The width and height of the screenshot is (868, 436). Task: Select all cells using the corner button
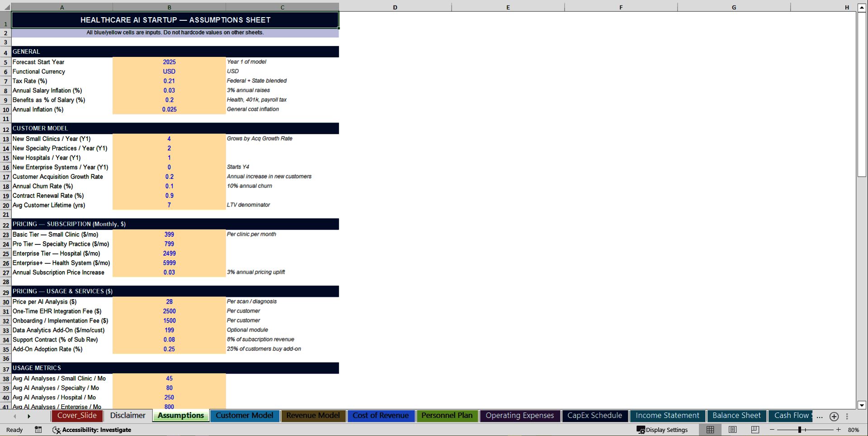pyautogui.click(x=5, y=7)
